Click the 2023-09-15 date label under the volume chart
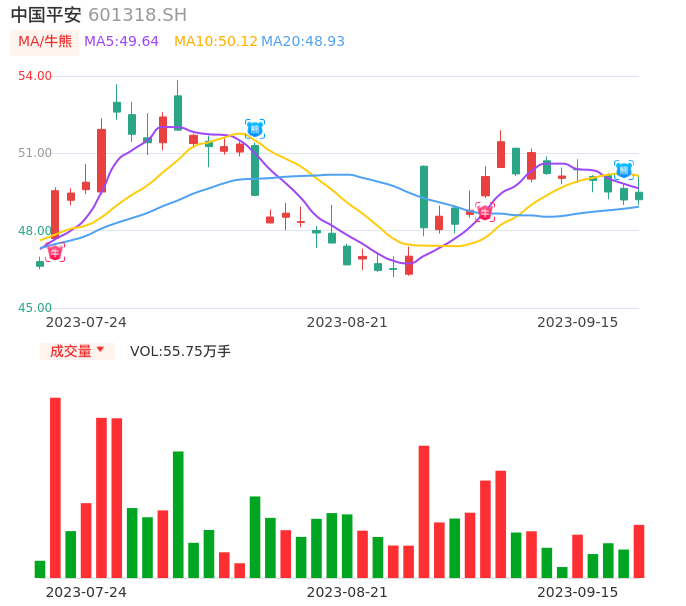 pos(578,592)
